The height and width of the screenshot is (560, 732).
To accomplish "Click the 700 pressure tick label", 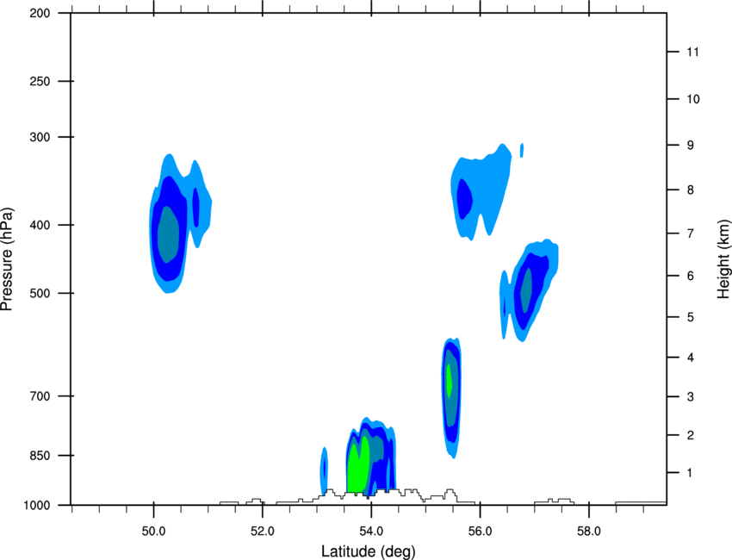I will [40, 396].
